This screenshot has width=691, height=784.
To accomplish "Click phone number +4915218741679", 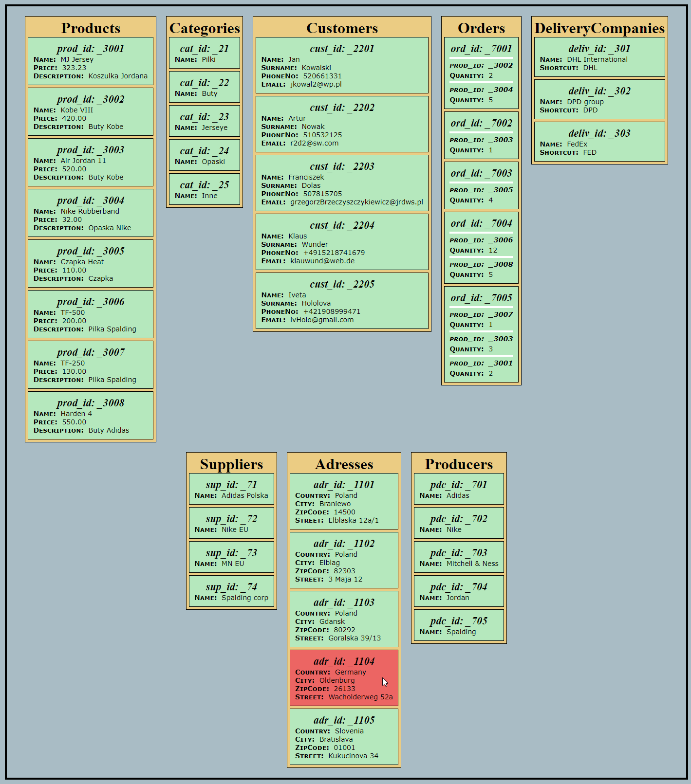I will (334, 253).
